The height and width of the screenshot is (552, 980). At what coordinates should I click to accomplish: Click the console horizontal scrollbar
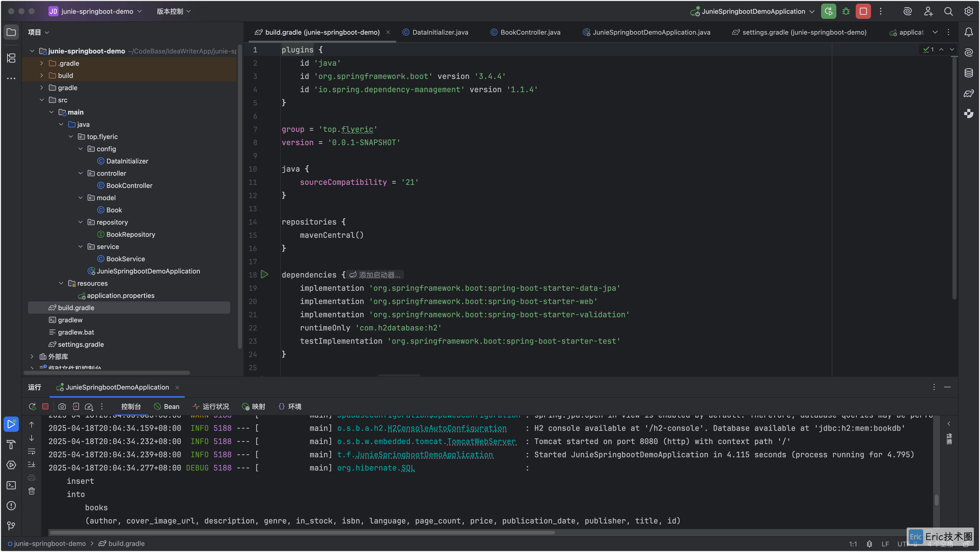click(x=303, y=533)
